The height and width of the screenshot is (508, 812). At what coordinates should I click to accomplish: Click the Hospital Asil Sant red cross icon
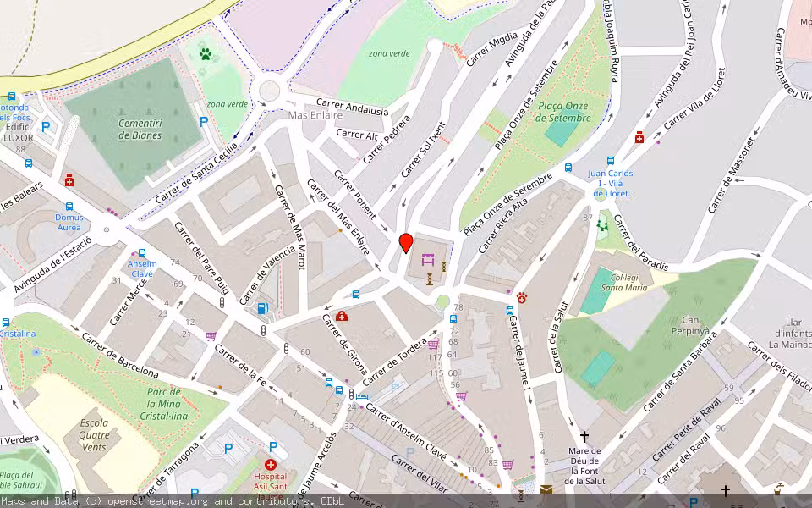(271, 464)
